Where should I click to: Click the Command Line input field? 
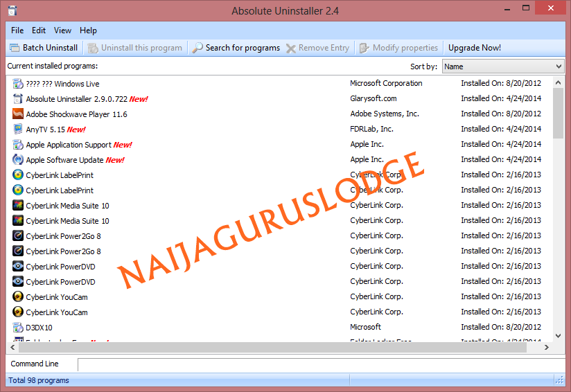(322, 364)
